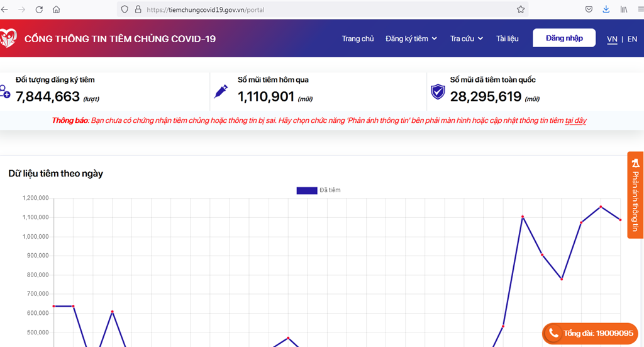644x347 pixels.
Task: Switch language to EN
Action: pyautogui.click(x=632, y=39)
